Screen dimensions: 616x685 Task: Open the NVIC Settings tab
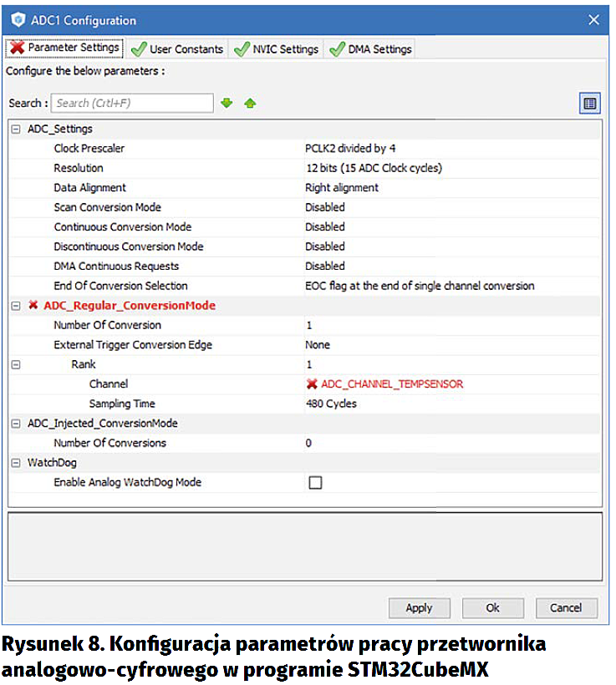277,48
